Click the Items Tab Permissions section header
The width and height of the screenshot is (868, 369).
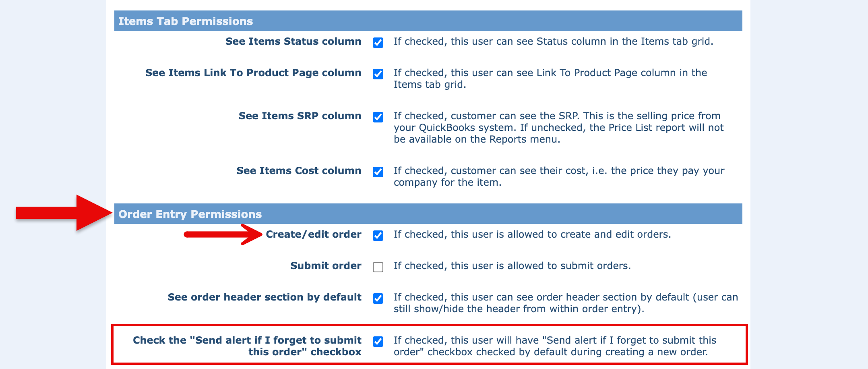[x=186, y=21]
